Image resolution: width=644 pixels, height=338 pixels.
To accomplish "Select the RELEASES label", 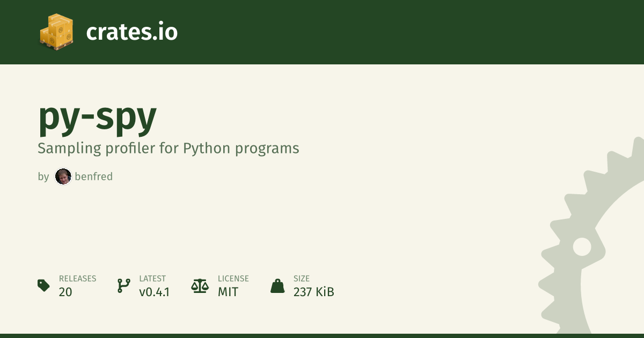I will point(77,278).
